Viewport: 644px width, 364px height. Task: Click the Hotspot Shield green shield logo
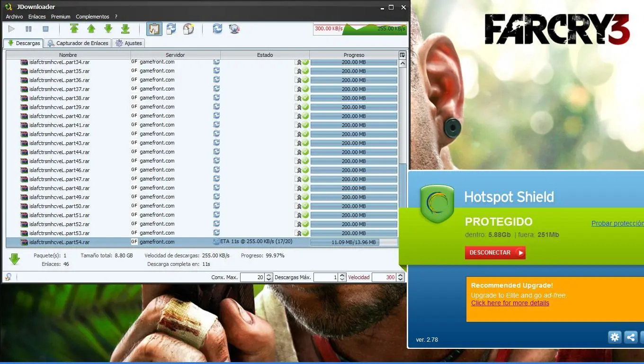[x=437, y=204]
